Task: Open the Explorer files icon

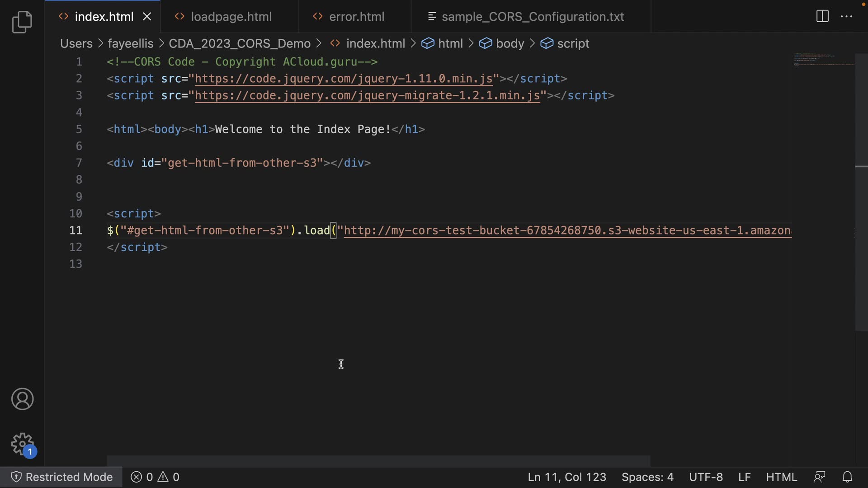Action: click(x=22, y=22)
